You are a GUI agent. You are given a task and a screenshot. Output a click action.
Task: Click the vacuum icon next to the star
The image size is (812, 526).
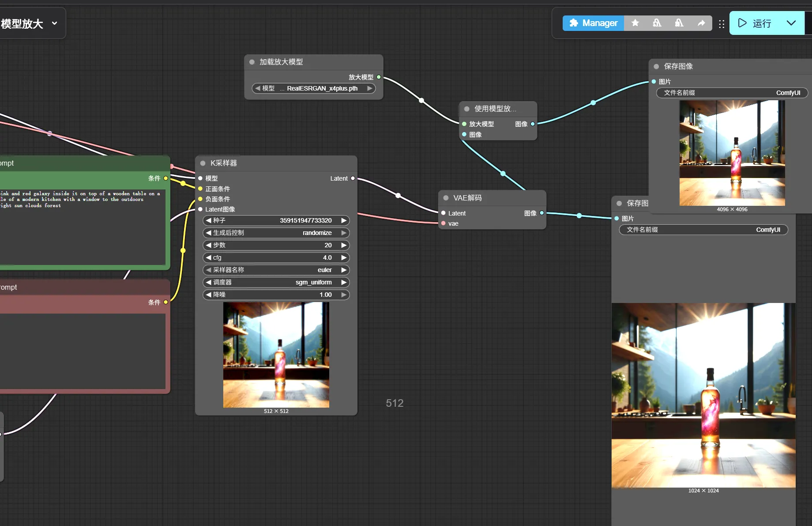(x=657, y=23)
